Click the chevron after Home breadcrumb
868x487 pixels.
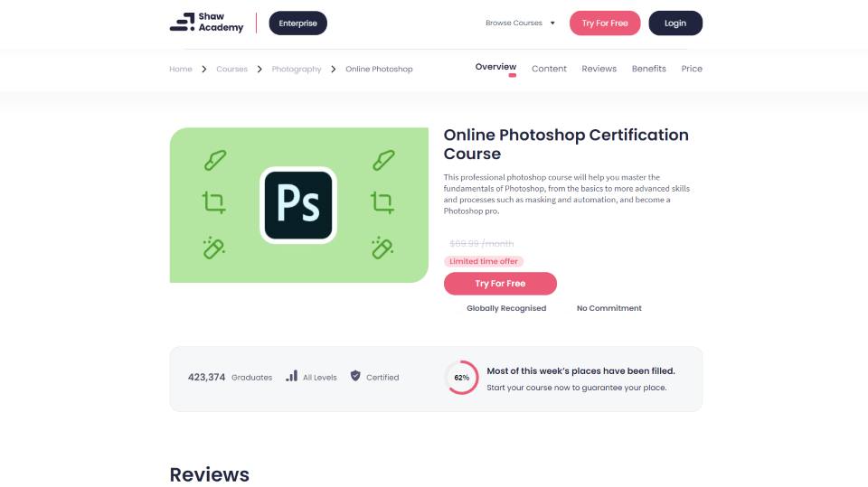click(204, 70)
